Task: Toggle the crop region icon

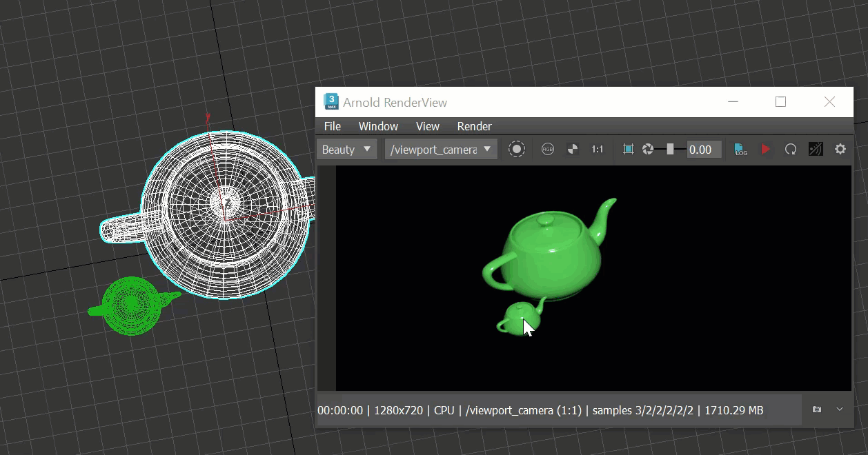Action: pos(628,149)
